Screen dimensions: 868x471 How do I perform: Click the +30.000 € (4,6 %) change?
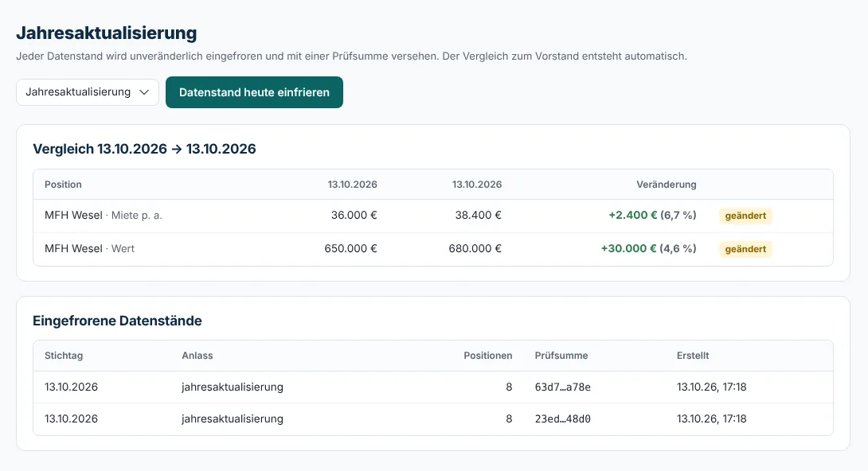pyautogui.click(x=649, y=249)
